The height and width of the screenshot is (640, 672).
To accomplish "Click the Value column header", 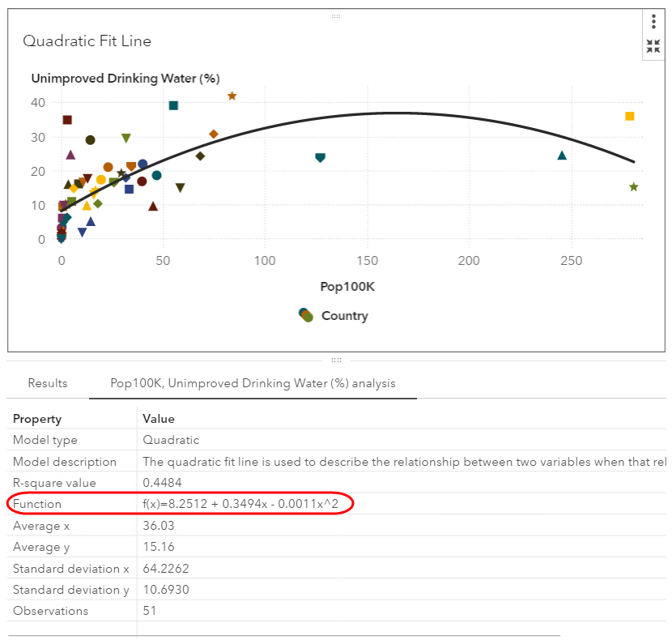I will coord(158,419).
